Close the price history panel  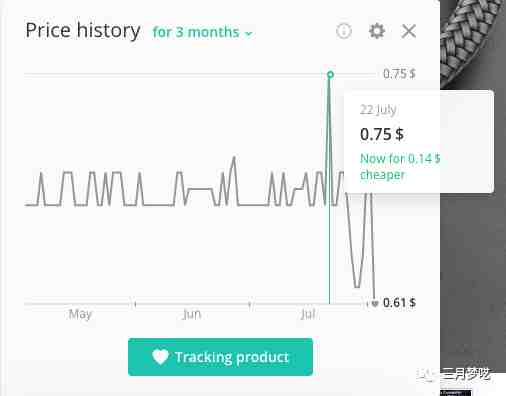[x=409, y=31]
